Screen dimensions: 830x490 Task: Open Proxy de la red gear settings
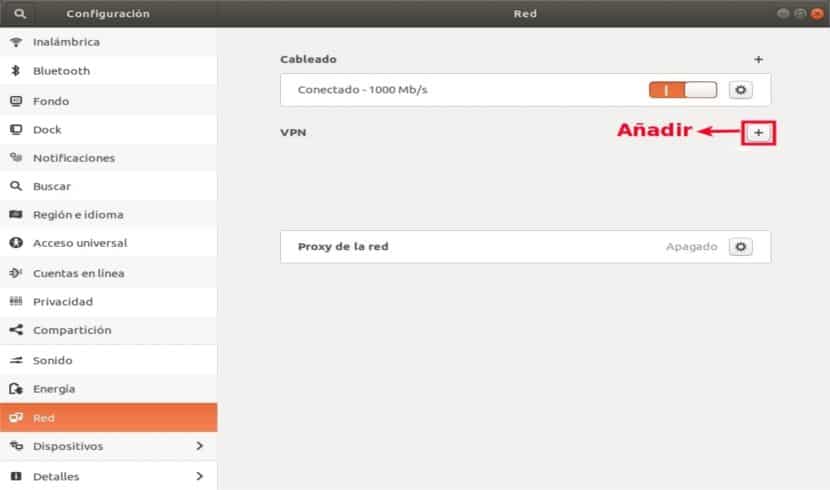click(x=741, y=247)
